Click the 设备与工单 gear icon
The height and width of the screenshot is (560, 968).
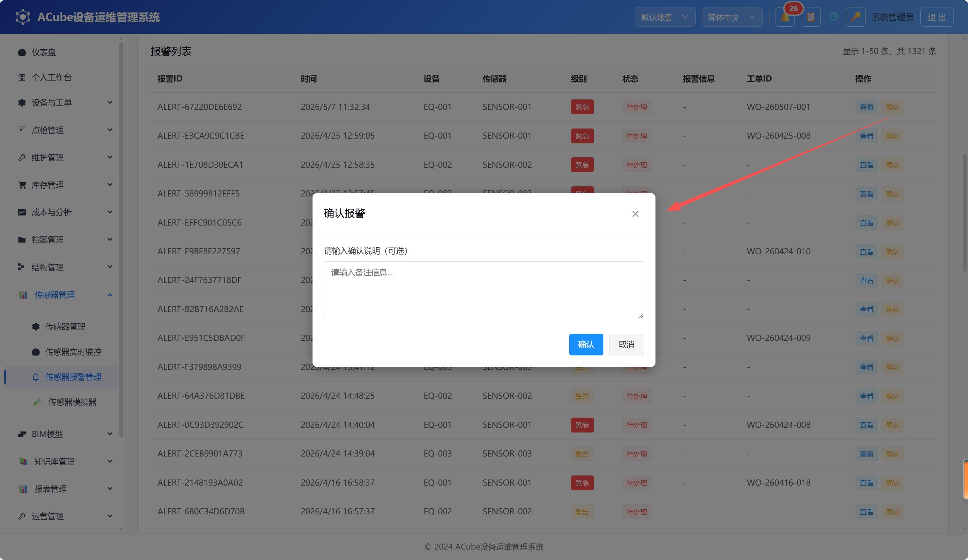(22, 102)
